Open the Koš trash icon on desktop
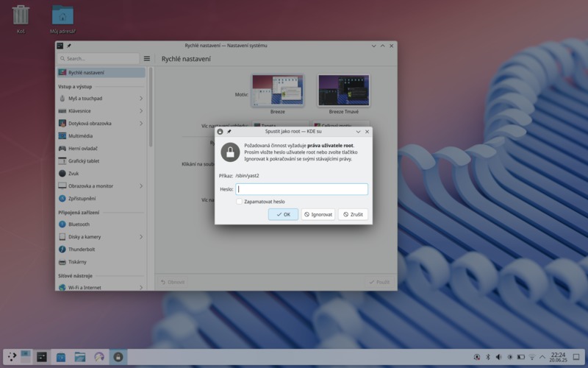 [21, 16]
